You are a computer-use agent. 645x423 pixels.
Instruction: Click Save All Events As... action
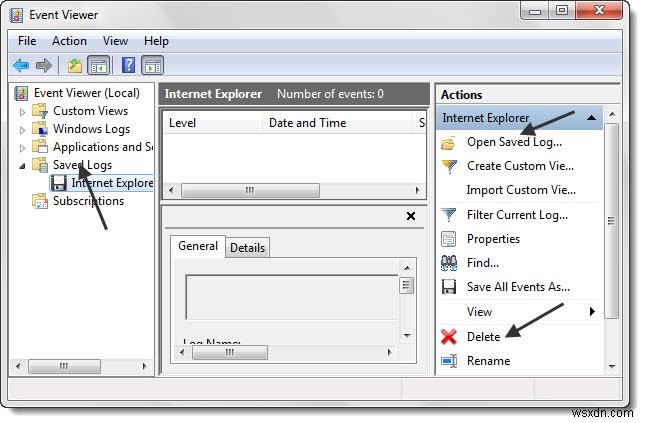click(518, 287)
